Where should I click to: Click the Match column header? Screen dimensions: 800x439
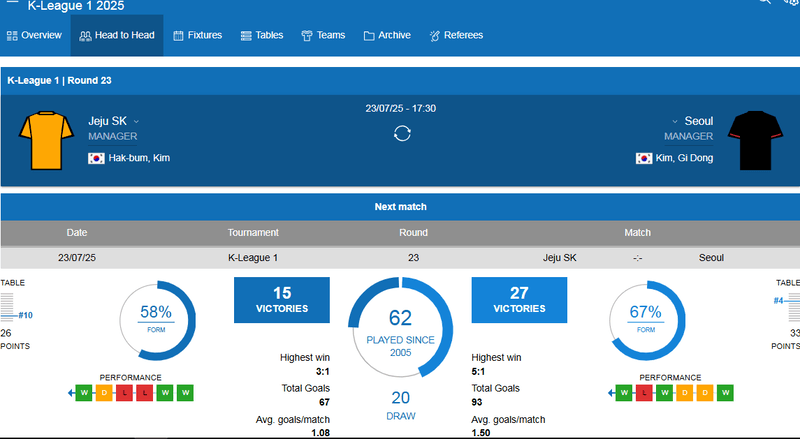tap(637, 232)
